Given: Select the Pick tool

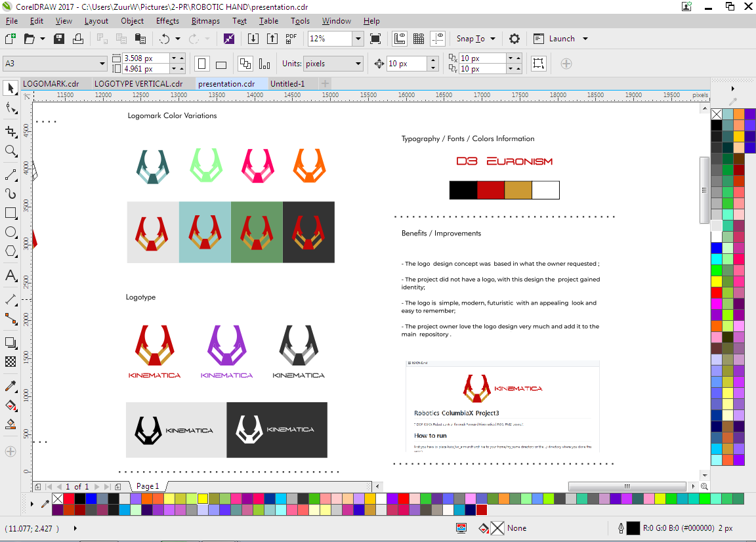Looking at the screenshot, I should [10, 88].
